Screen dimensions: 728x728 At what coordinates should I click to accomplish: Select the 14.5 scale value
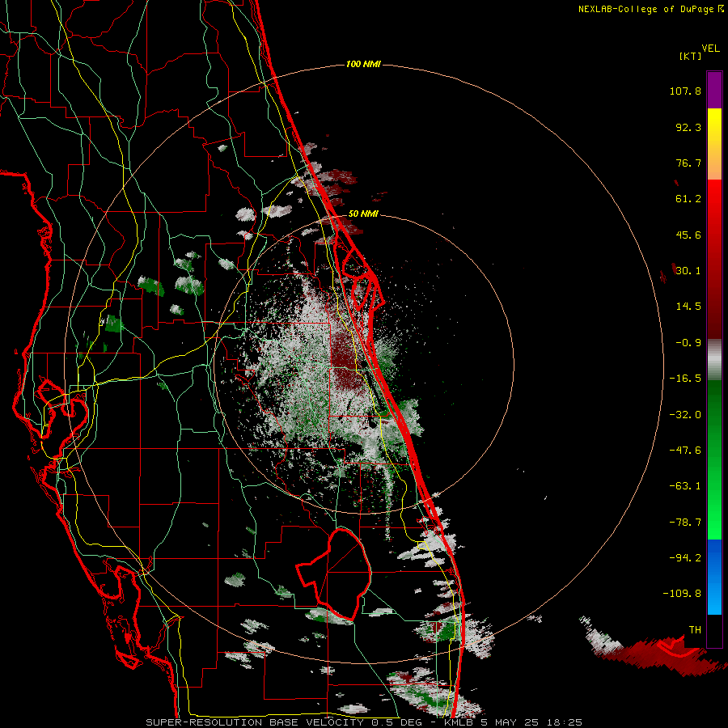tap(688, 307)
